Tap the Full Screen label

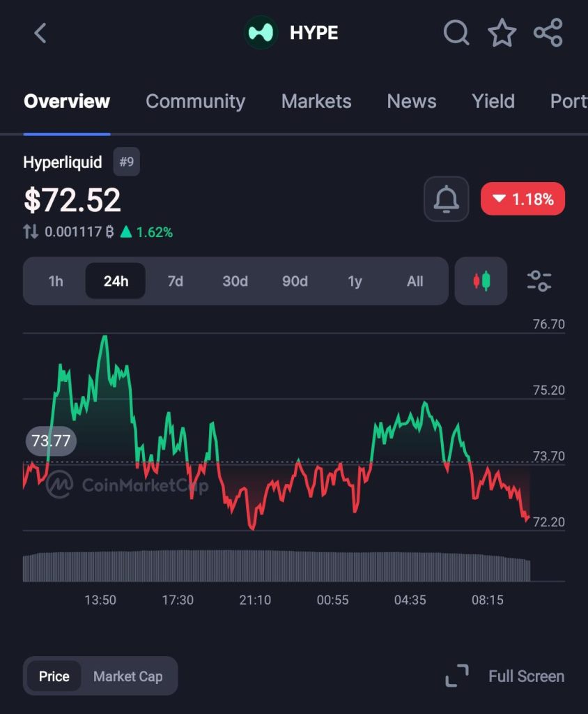click(526, 676)
